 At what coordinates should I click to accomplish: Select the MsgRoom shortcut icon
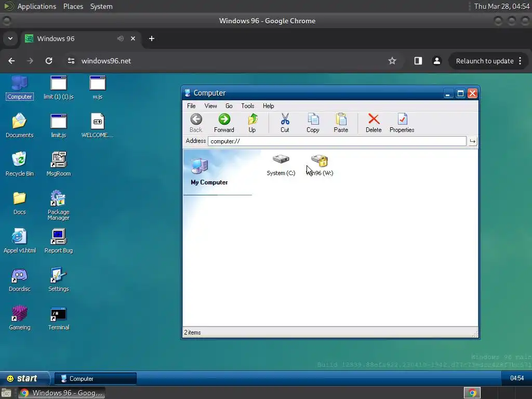59,164
